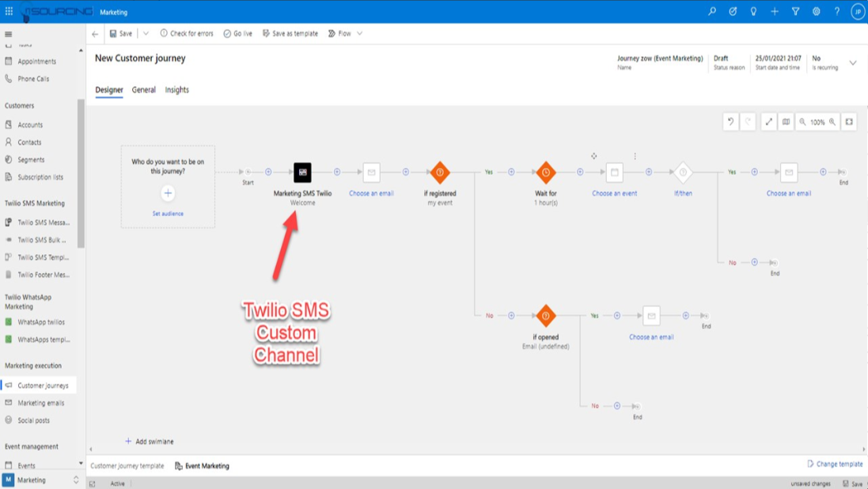Click the Change template link

(x=835, y=464)
